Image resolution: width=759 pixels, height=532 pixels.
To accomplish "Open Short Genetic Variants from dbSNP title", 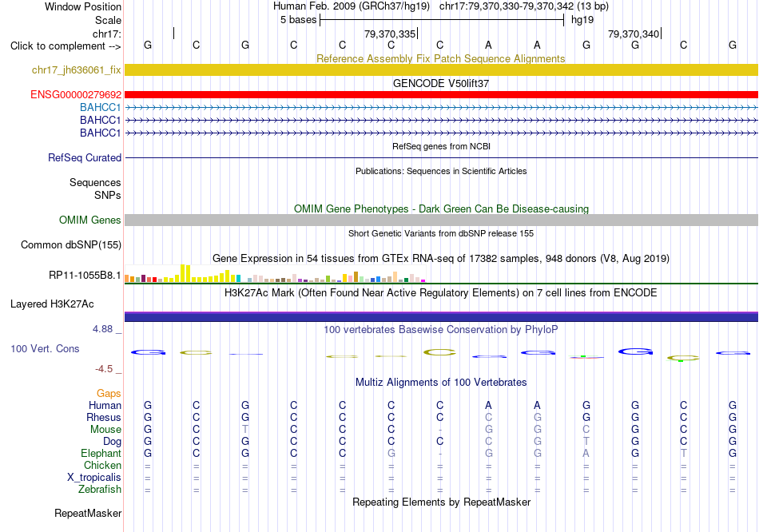I will 441,233.
